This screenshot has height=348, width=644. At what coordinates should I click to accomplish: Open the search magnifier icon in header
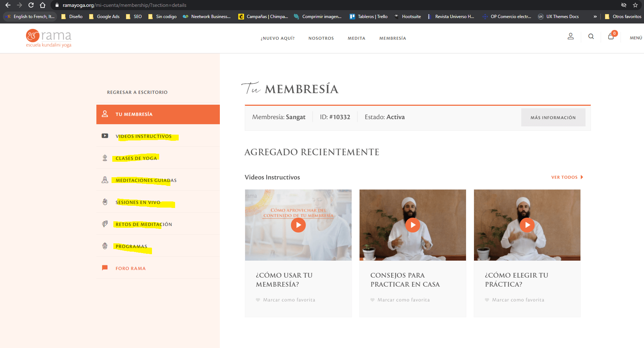tap(591, 36)
